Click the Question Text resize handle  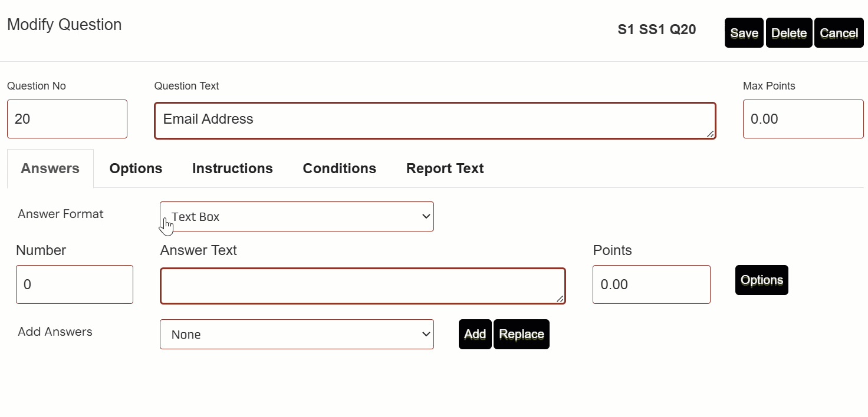[711, 134]
